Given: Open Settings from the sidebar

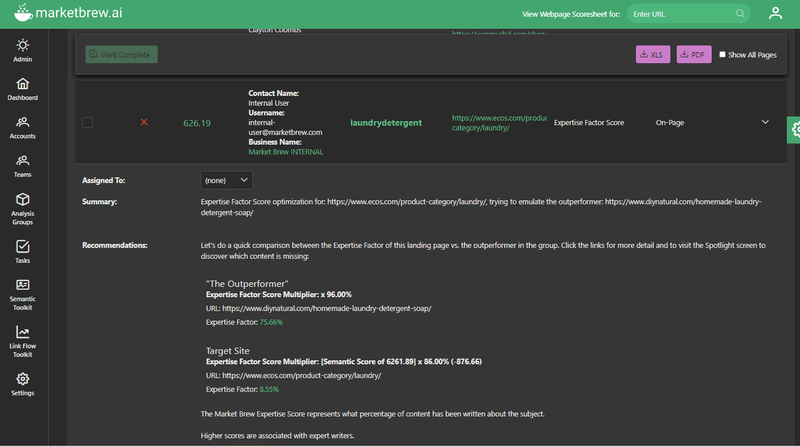Looking at the screenshot, I should (22, 379).
